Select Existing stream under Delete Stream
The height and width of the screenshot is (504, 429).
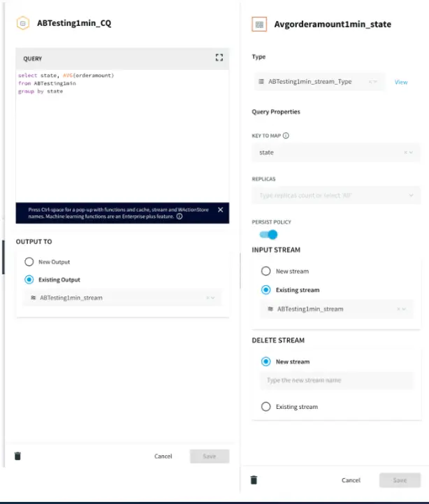(266, 407)
